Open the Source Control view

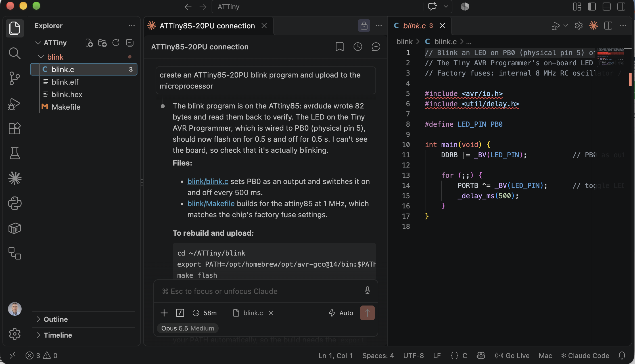(14, 78)
